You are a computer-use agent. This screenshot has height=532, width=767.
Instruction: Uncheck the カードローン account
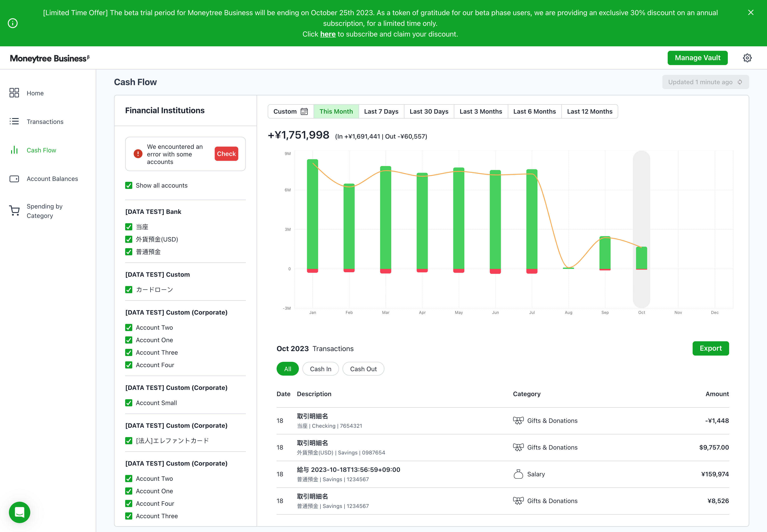(x=129, y=290)
